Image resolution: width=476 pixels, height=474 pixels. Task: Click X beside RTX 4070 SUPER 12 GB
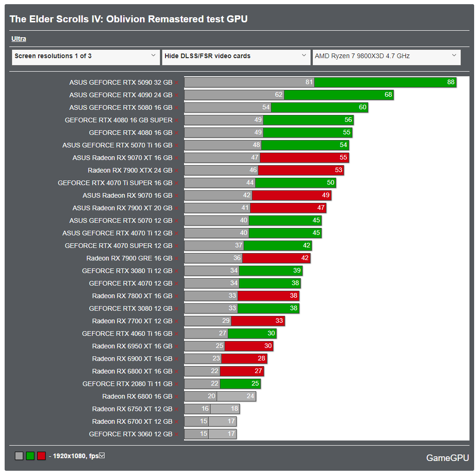(177, 246)
